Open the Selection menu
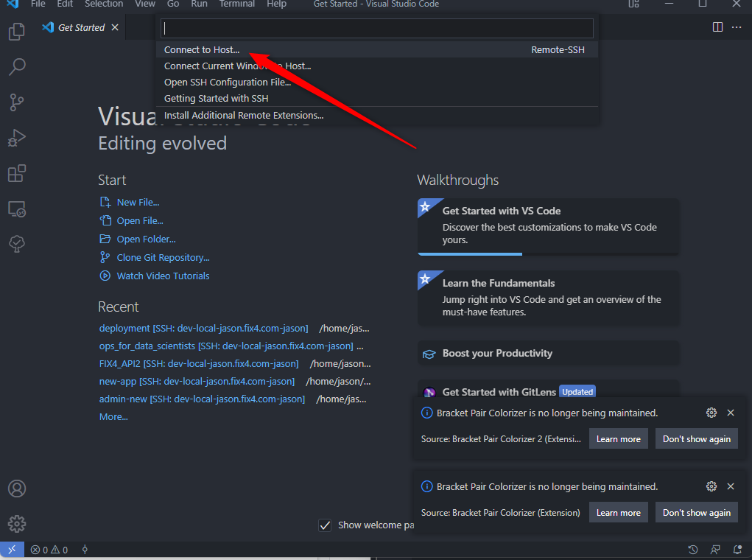752x560 pixels. pos(104,4)
